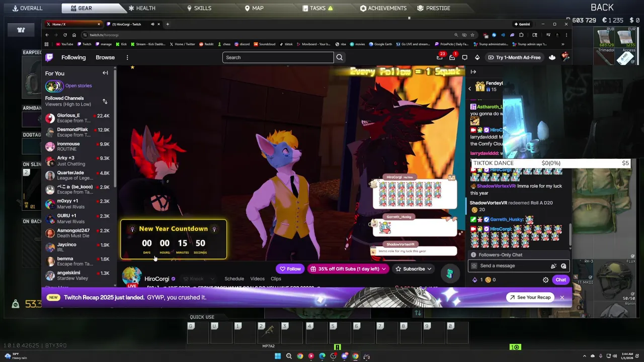Viewport: 644px width, 362px height.
Task: Expand the gift subs discount dropdown
Action: [384, 269]
